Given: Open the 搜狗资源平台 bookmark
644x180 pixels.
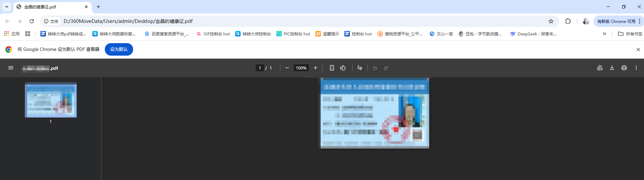Looking at the screenshot, I should click(x=400, y=34).
